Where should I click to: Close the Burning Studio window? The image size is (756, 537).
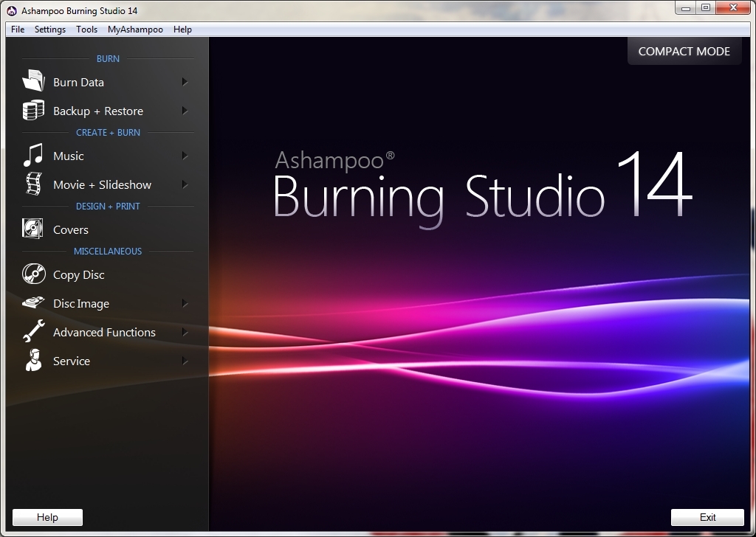click(733, 7)
